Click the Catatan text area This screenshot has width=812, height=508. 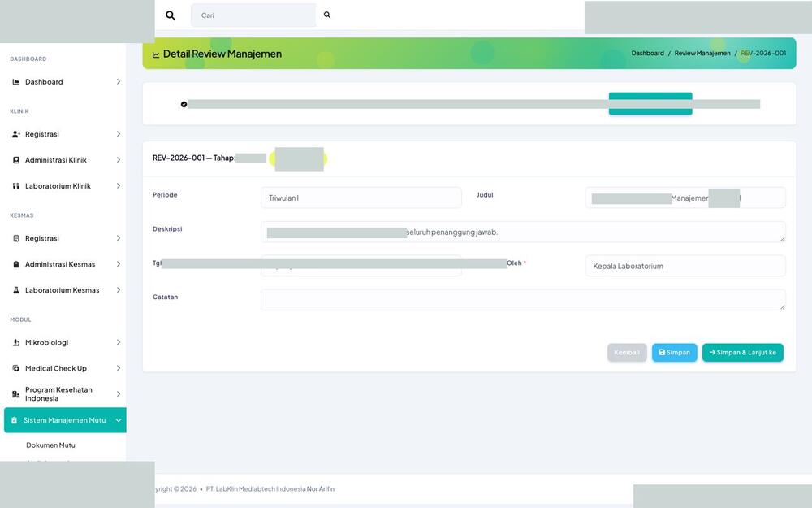(523, 300)
